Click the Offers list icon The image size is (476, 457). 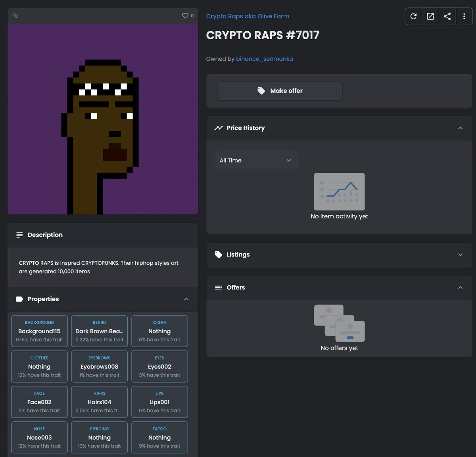(x=219, y=288)
